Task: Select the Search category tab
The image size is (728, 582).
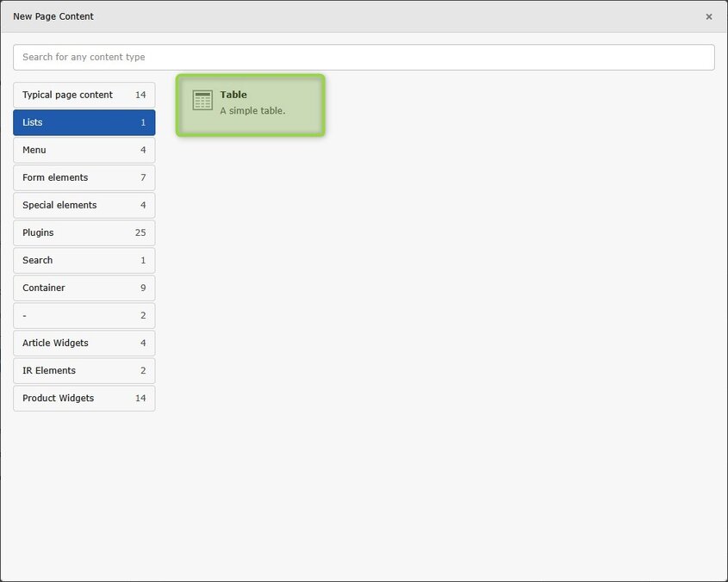Action: [x=84, y=260]
